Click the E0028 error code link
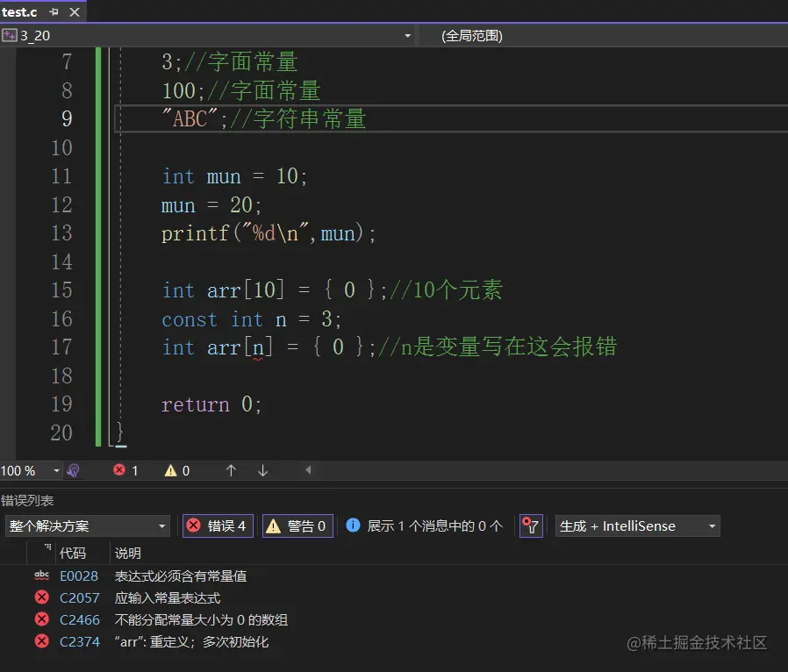Image resolution: width=788 pixels, height=672 pixels. click(x=77, y=576)
